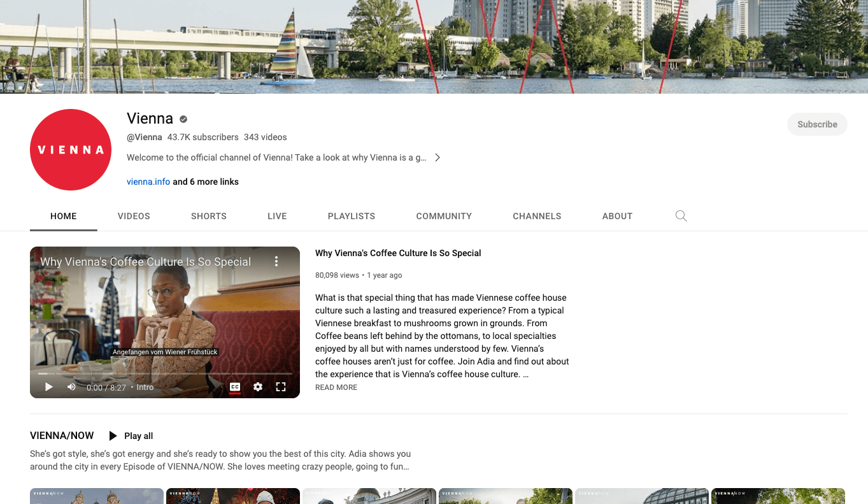Click the '@Vienna' handle text
The width and height of the screenshot is (868, 504).
click(145, 137)
